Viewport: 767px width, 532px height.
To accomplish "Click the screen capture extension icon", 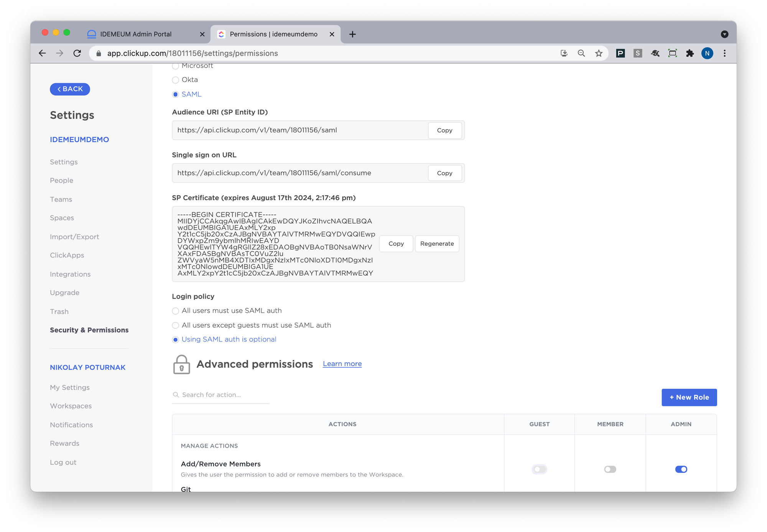I will pyautogui.click(x=672, y=53).
